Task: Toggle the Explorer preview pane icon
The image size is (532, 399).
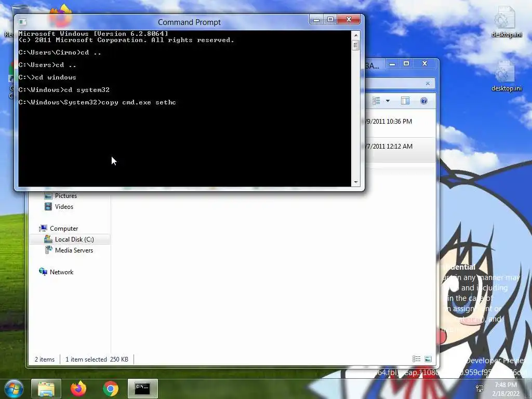Action: (x=405, y=101)
